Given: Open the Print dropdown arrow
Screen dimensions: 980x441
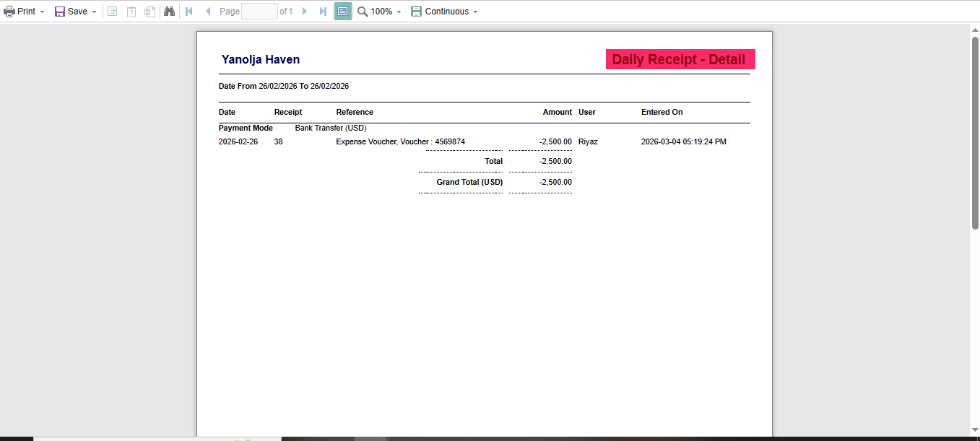Looking at the screenshot, I should [42, 12].
